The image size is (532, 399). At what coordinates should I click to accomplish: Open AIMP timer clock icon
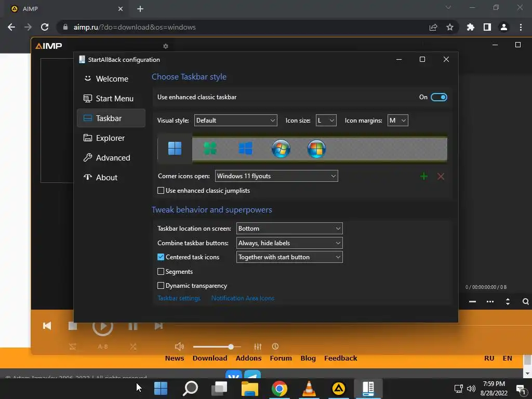tap(275, 347)
